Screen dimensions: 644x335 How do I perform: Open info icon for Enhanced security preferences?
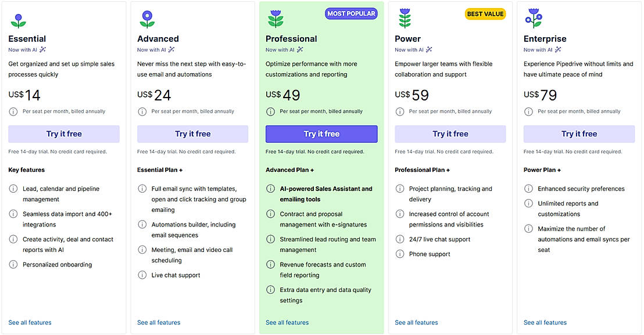[x=528, y=189]
